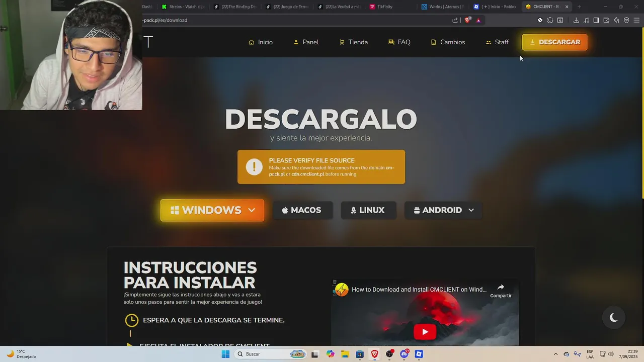This screenshot has width=644, height=362.
Task: Open a new browser tab
Action: [x=579, y=7]
